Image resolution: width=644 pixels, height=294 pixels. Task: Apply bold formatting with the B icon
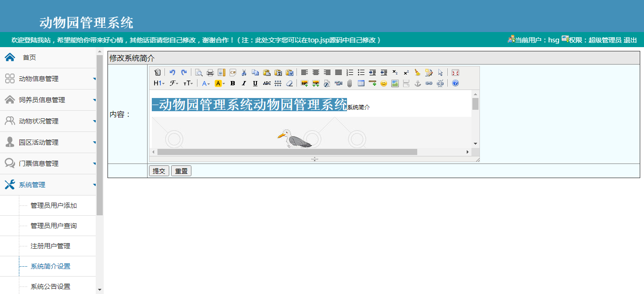point(232,83)
